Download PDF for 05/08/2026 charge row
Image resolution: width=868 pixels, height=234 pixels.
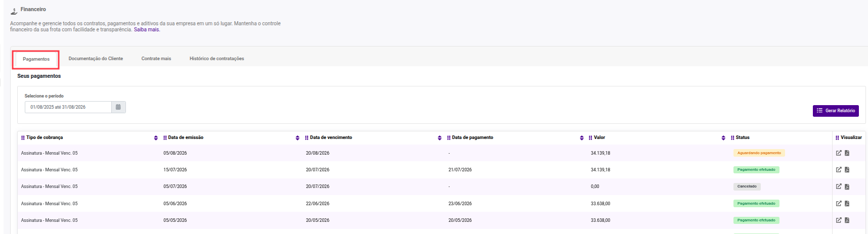(847, 153)
